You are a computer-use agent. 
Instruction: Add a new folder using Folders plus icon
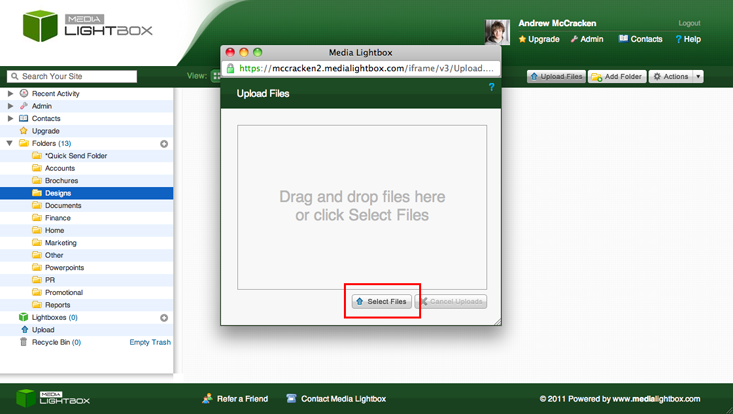pyautogui.click(x=164, y=144)
